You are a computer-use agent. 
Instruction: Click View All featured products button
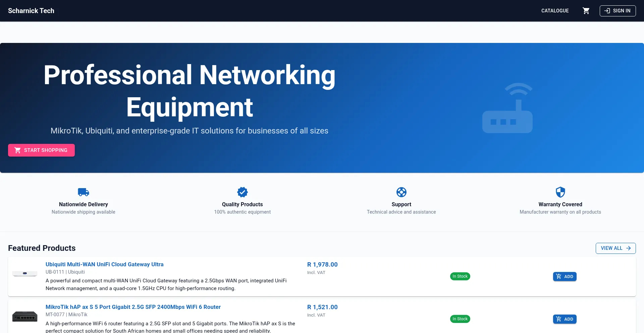click(615, 248)
